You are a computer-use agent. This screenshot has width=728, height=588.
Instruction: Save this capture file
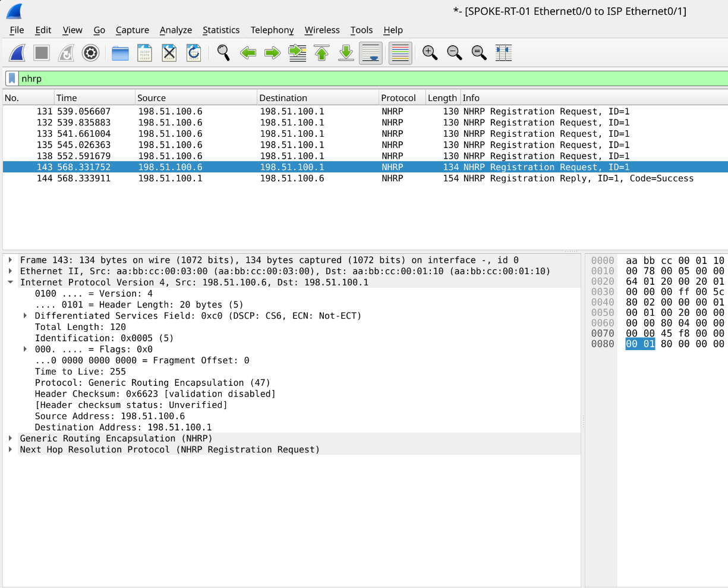click(x=145, y=53)
